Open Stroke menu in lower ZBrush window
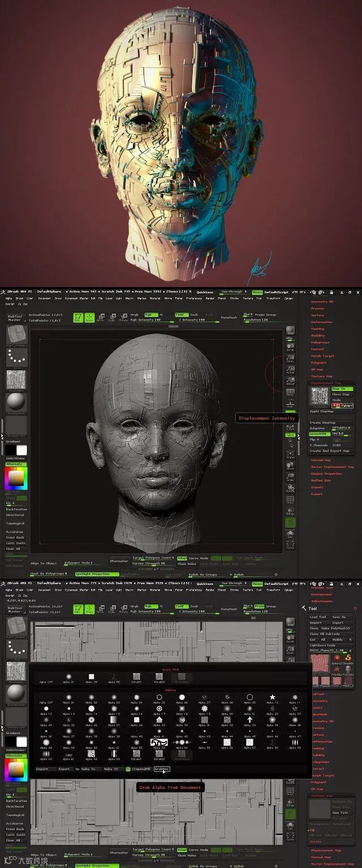The width and height of the screenshot is (362, 868). click(x=234, y=590)
